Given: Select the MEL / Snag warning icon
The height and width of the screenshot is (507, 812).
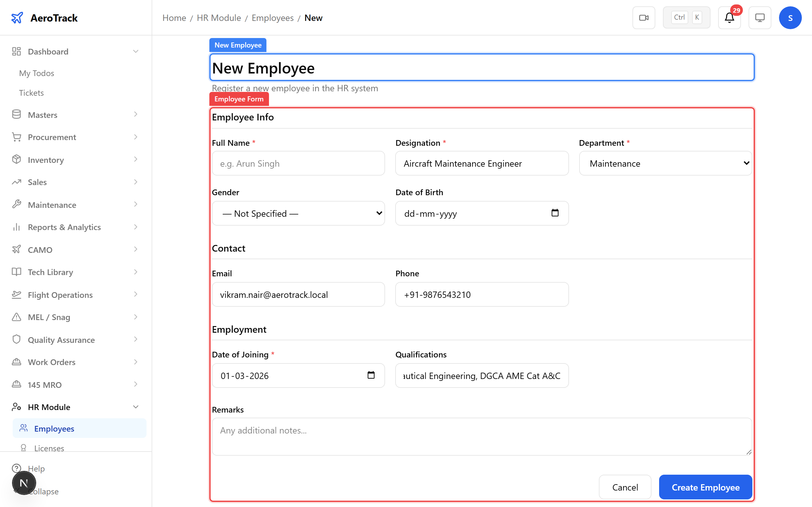Looking at the screenshot, I should tap(16, 317).
